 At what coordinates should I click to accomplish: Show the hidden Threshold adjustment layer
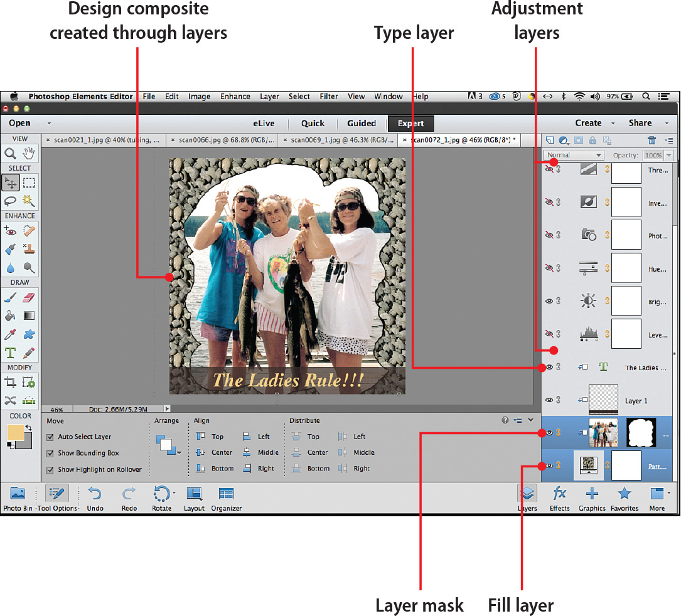coord(549,169)
